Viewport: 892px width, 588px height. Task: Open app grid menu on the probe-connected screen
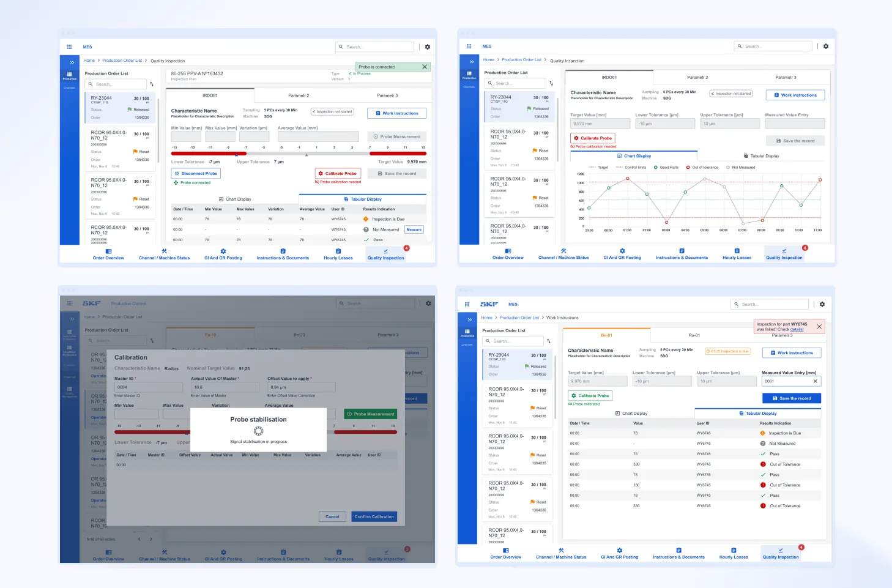pyautogui.click(x=69, y=47)
